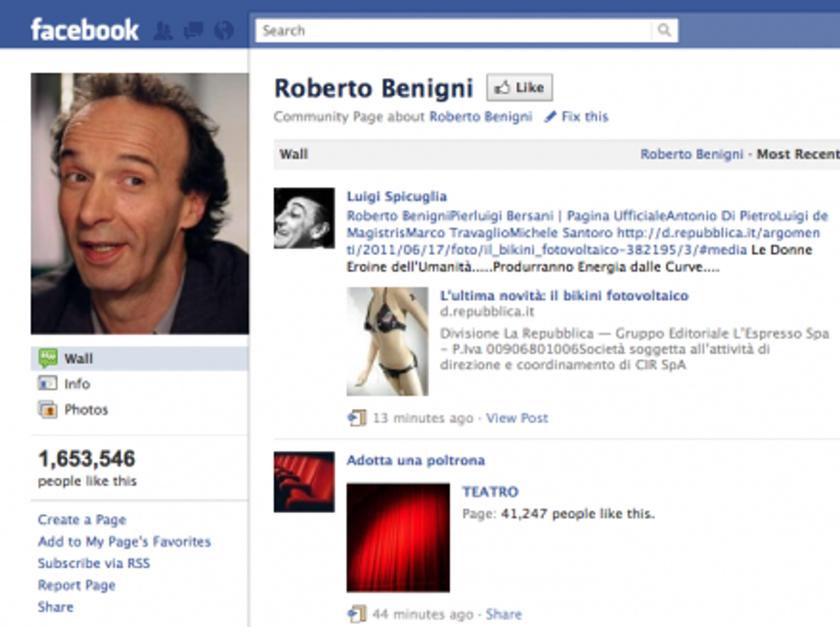The height and width of the screenshot is (627, 840).
Task: Click the 44 minutes ago timestamp
Action: (423, 614)
